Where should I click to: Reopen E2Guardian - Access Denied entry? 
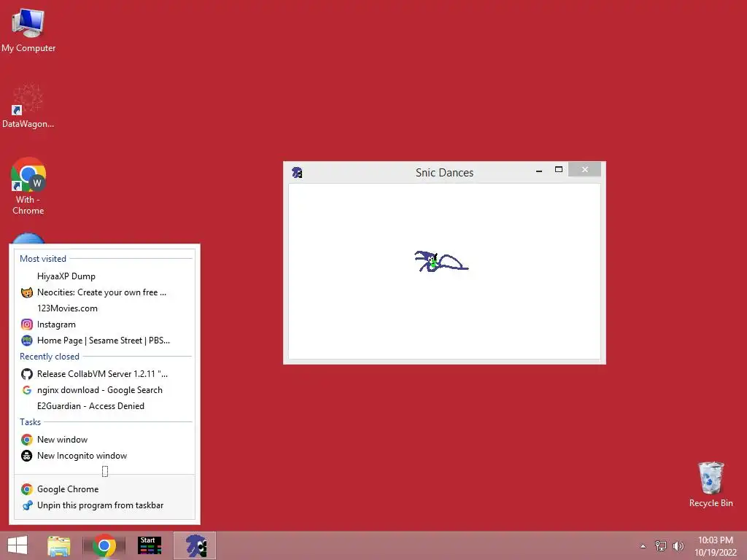coord(105,406)
